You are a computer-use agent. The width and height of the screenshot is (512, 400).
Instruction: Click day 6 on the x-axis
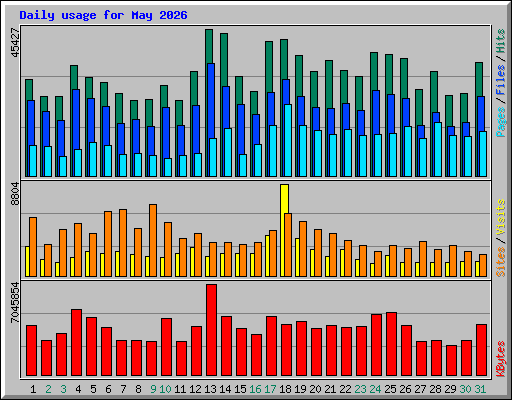[108, 389]
